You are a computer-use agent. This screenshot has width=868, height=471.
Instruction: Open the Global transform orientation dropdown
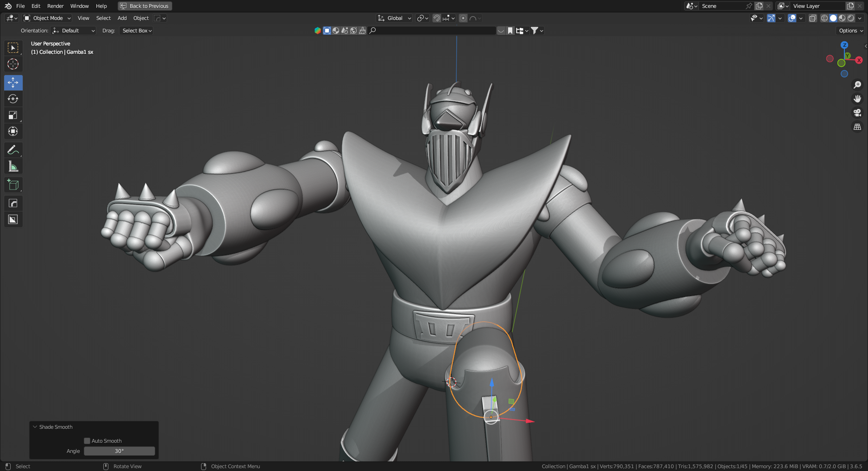click(394, 18)
